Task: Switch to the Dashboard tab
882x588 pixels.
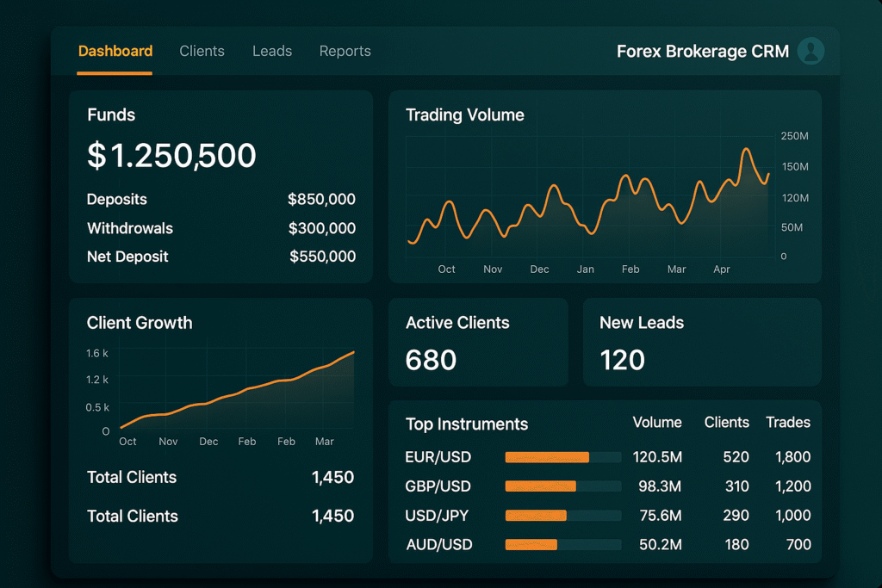Action: pyautogui.click(x=115, y=51)
